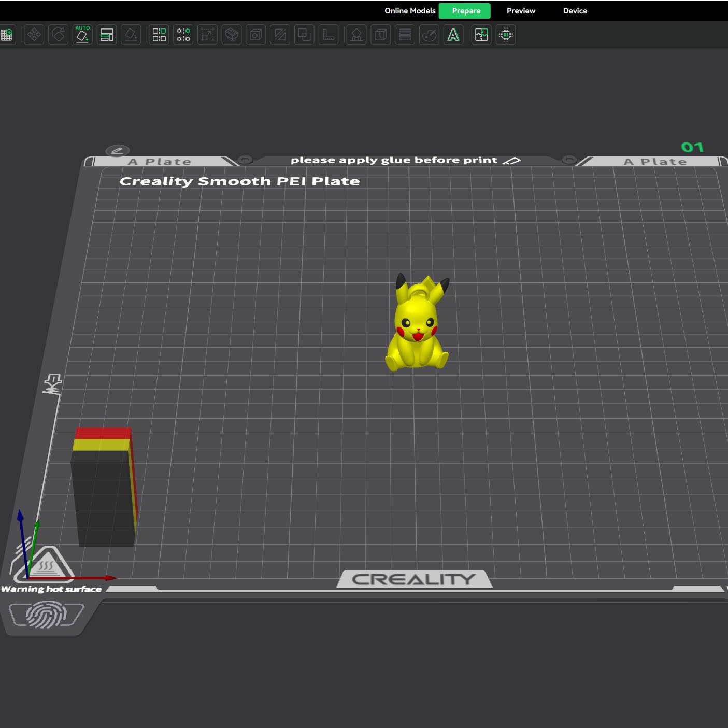Select the Move tool
Screen dimensions: 728x728
[34, 35]
